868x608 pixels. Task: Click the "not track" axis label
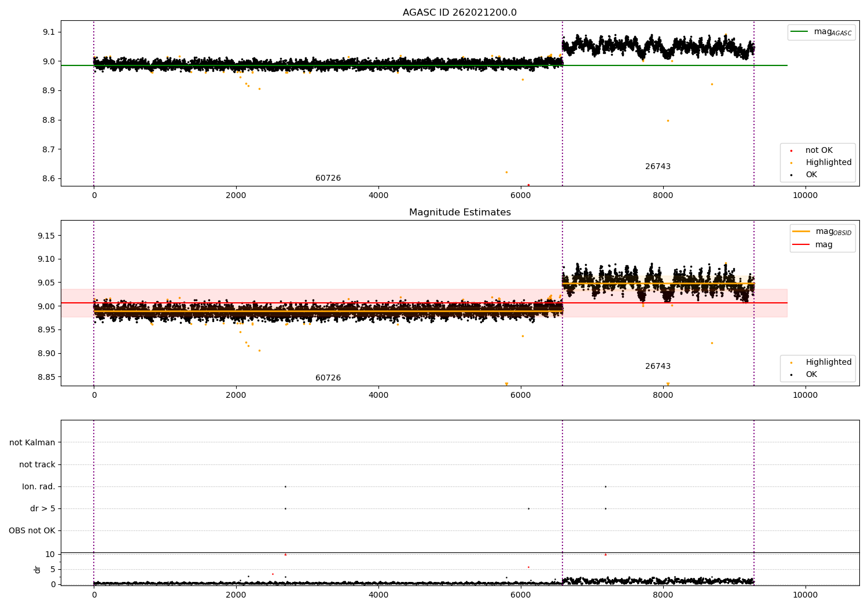click(x=37, y=464)
